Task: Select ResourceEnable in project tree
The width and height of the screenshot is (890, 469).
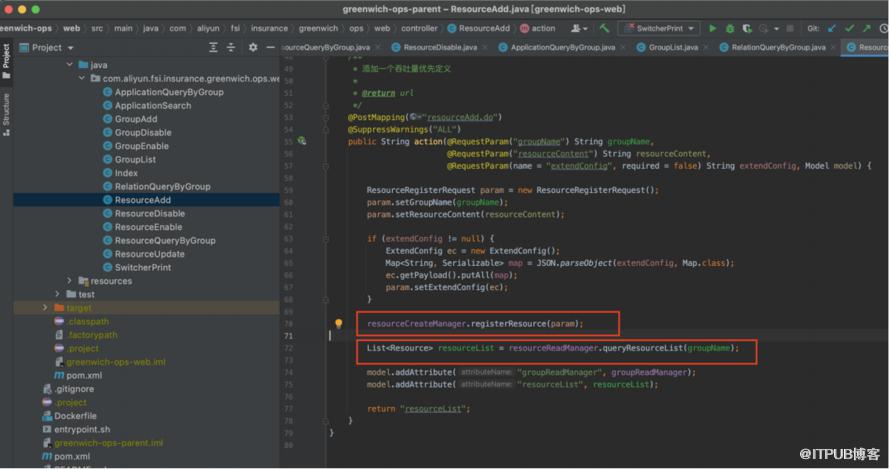Action: 148,227
